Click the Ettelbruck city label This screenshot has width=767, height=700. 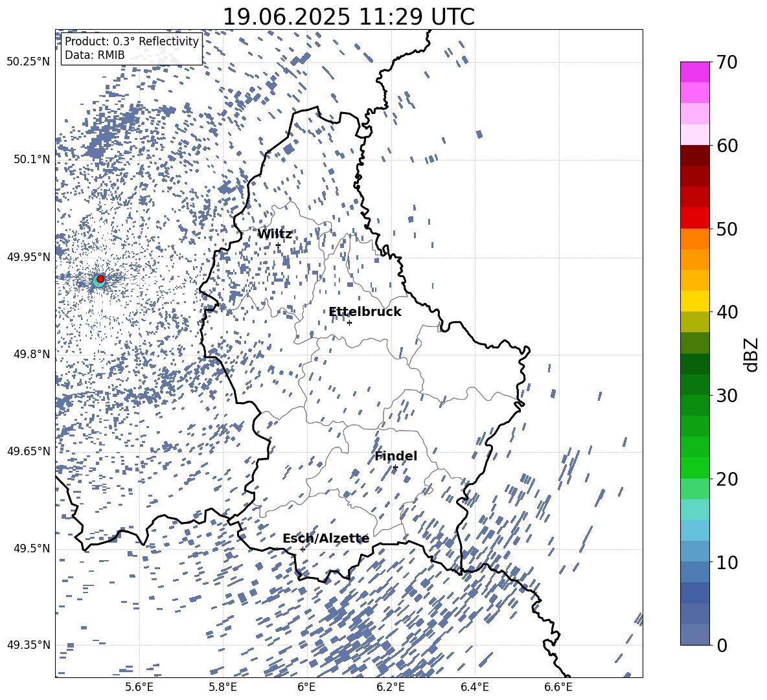[x=365, y=312]
